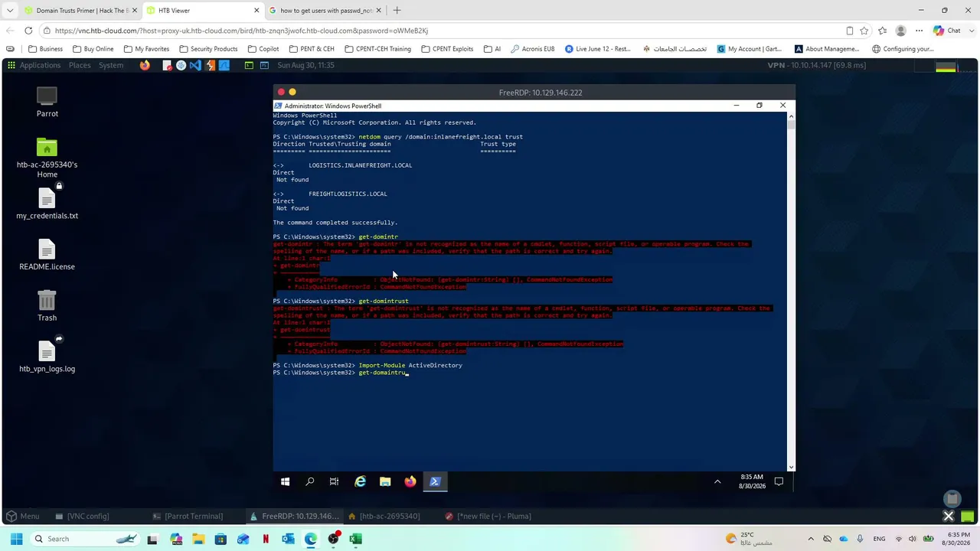Open the host Windows Start menu
The image size is (980, 551).
coord(16,539)
